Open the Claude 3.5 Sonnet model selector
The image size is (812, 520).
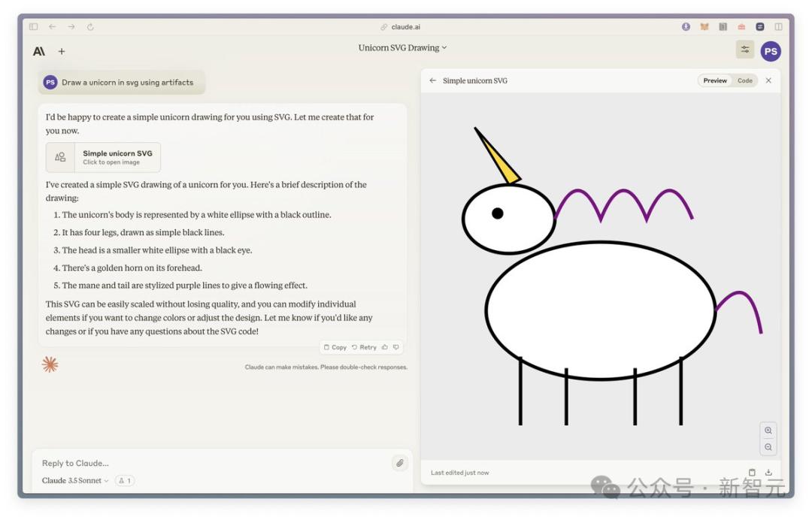click(75, 481)
